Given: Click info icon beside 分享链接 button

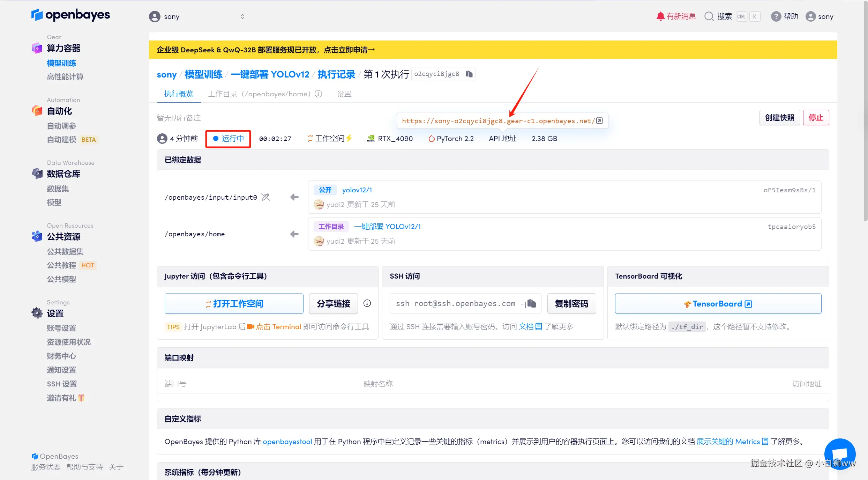Looking at the screenshot, I should (367, 303).
